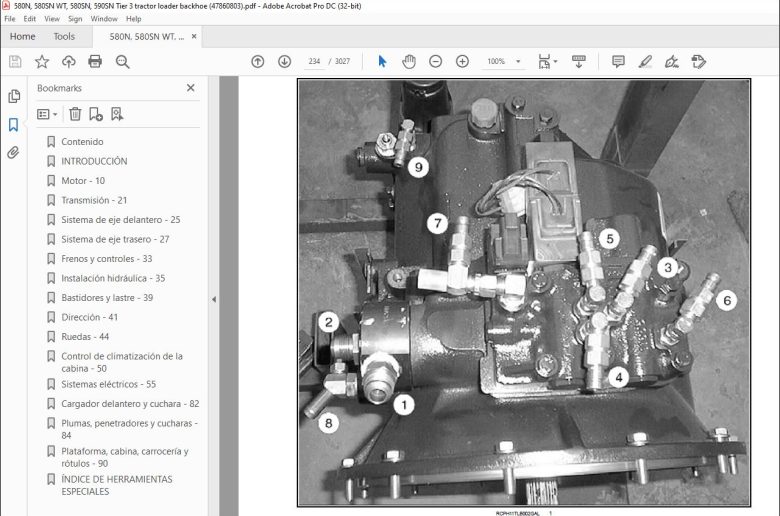Find current bookmark icon
The height and width of the screenshot is (516, 780).
117,114
